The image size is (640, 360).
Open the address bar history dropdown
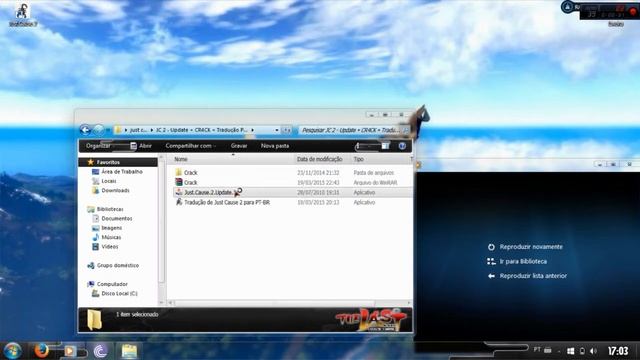[277, 130]
